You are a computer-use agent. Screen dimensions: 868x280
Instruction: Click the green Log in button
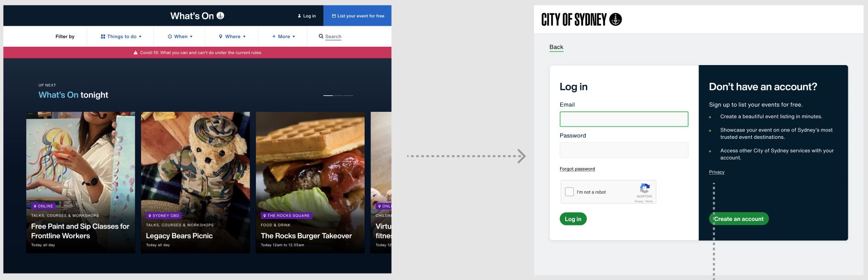[x=573, y=219]
